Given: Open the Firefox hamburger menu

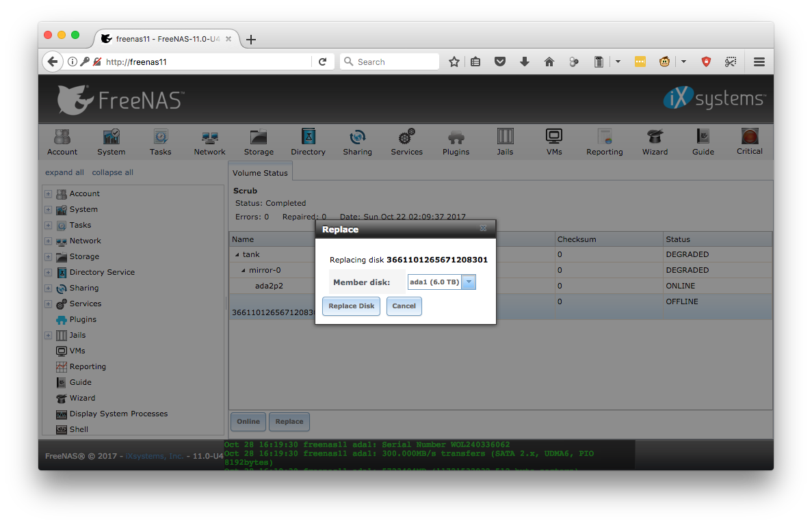Looking at the screenshot, I should (759, 62).
